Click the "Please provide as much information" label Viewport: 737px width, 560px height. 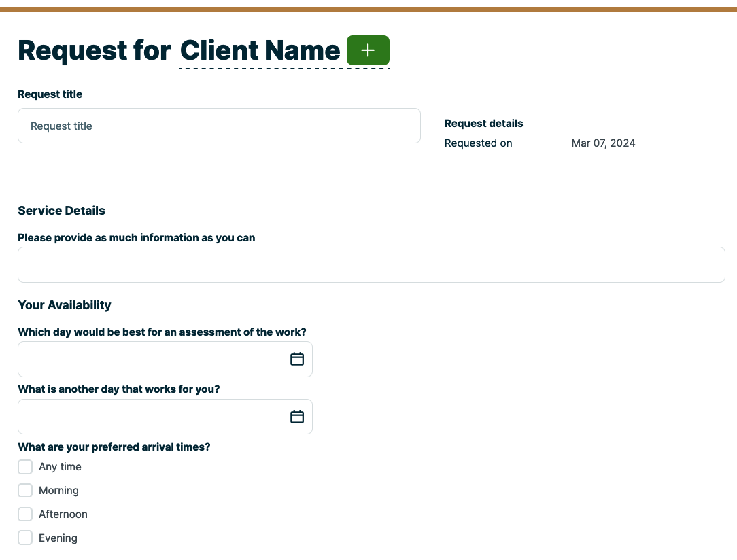(136, 237)
